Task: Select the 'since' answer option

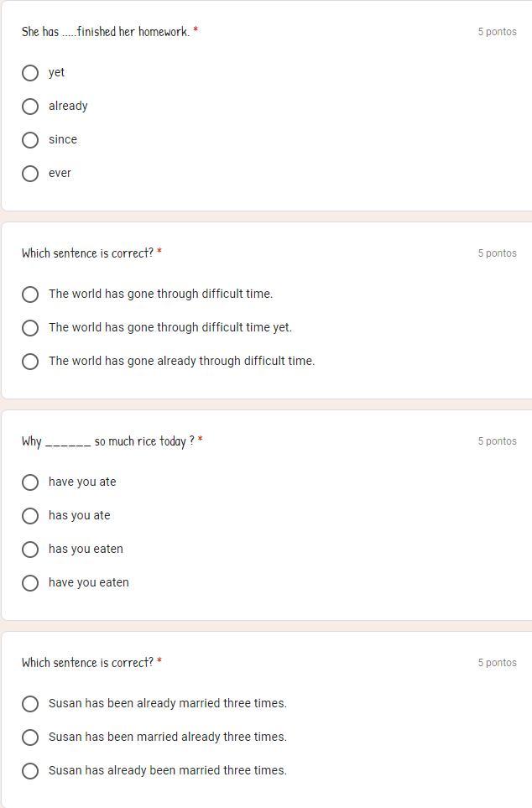Action: [30, 140]
